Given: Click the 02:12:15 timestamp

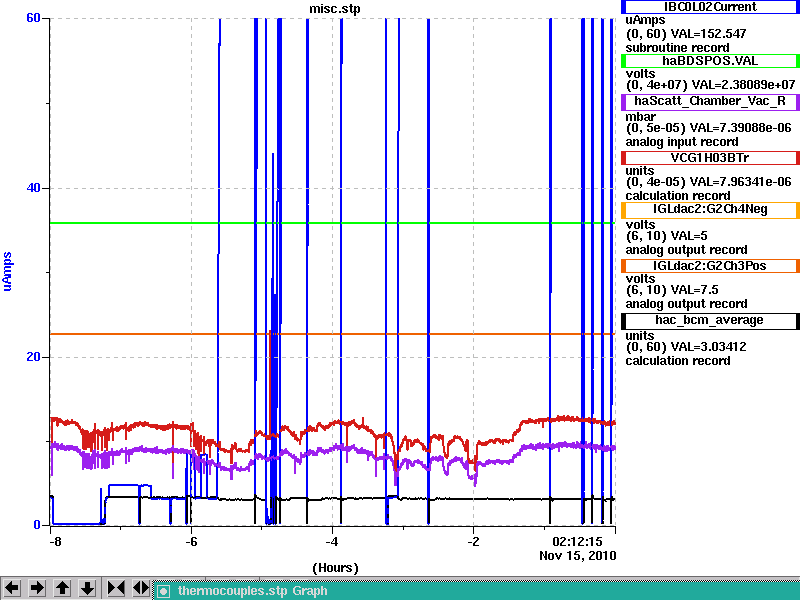Looking at the screenshot, I should pyautogui.click(x=577, y=542).
